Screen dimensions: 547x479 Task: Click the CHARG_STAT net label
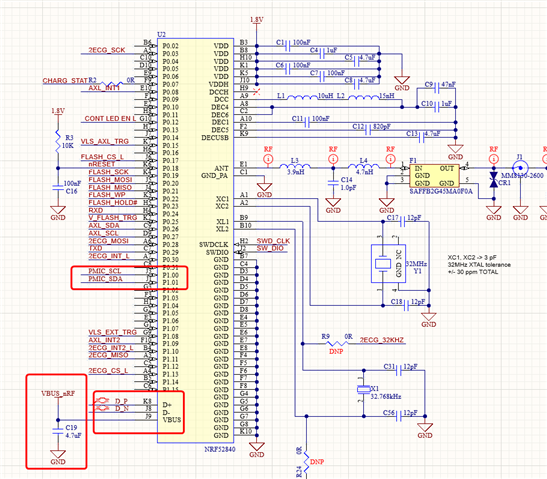click(65, 81)
